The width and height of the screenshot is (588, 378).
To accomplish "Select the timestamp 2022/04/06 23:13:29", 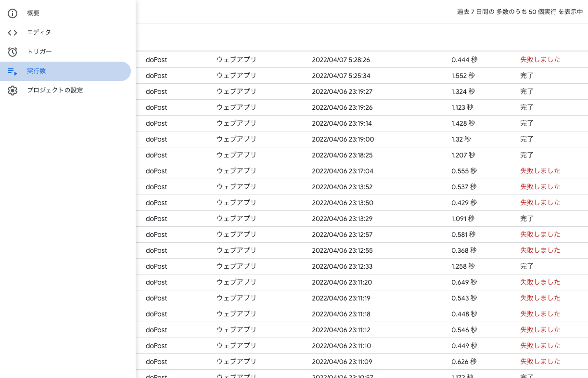I will coord(342,219).
